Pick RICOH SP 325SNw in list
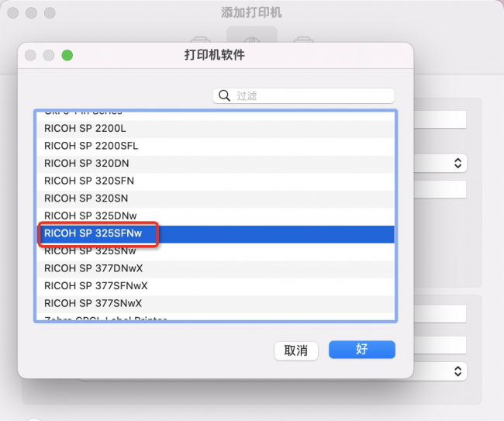This screenshot has height=421, width=504. [x=216, y=251]
